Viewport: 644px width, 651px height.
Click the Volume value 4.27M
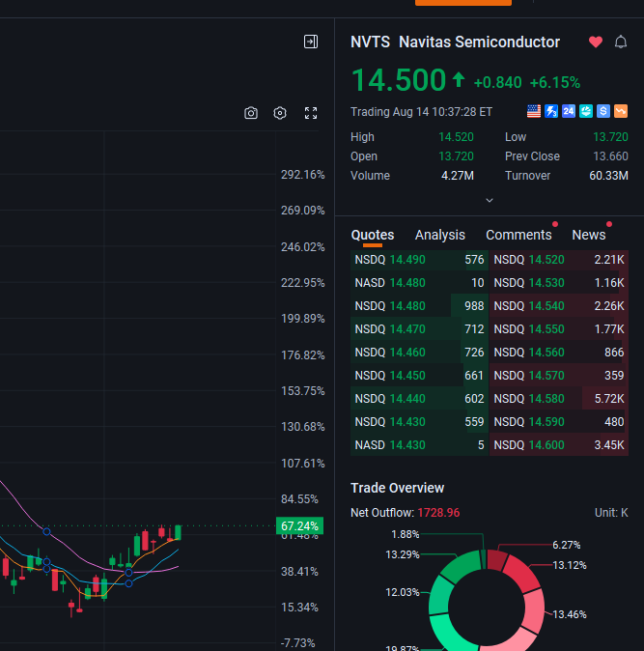tap(458, 176)
